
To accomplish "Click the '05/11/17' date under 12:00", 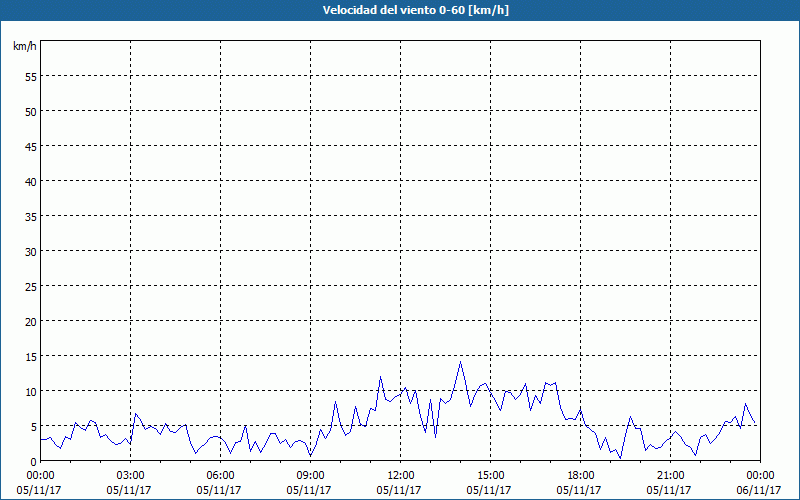I will (x=399, y=490).
